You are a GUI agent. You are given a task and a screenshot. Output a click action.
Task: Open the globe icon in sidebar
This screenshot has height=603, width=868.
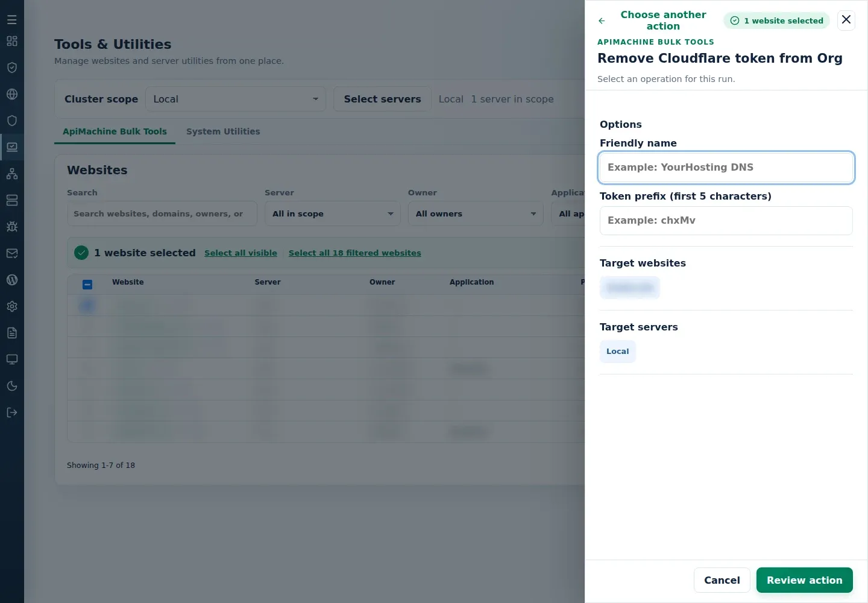(x=12, y=94)
